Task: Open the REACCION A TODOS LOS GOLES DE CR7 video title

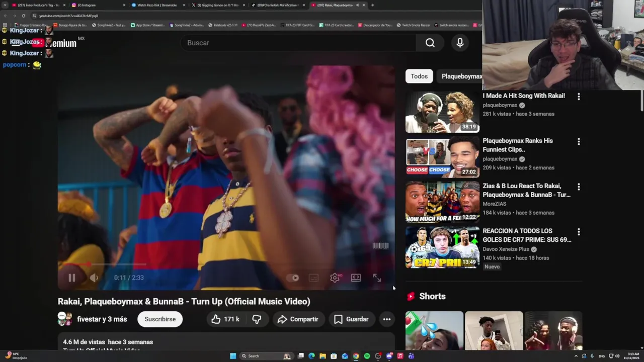Action: tap(527, 235)
